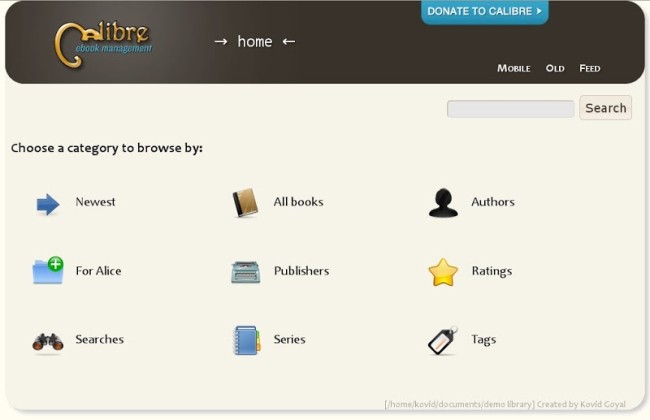Open the Authors category text link

click(x=493, y=202)
